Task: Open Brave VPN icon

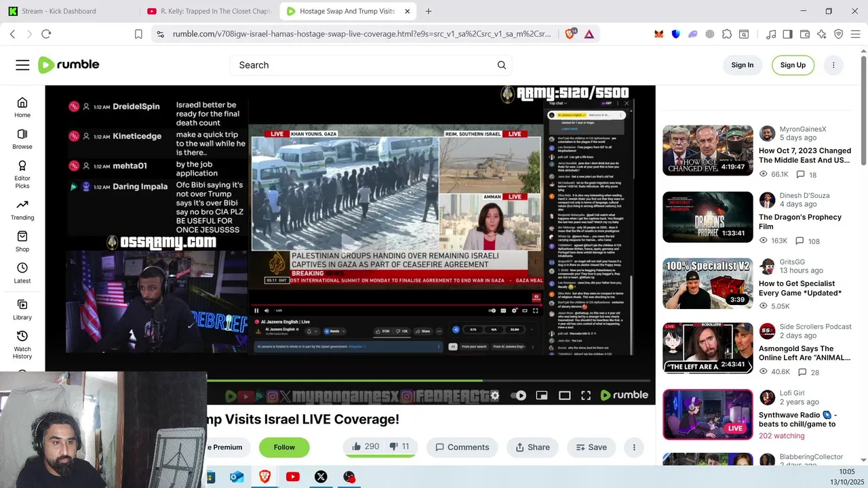Action: [838, 34]
